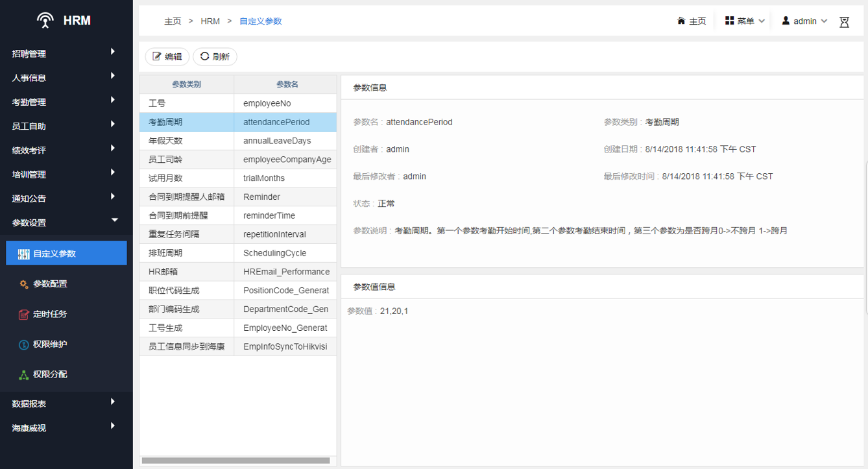Click the hourglass icon in top bar
Screen dimensions: 868x469
844,22
